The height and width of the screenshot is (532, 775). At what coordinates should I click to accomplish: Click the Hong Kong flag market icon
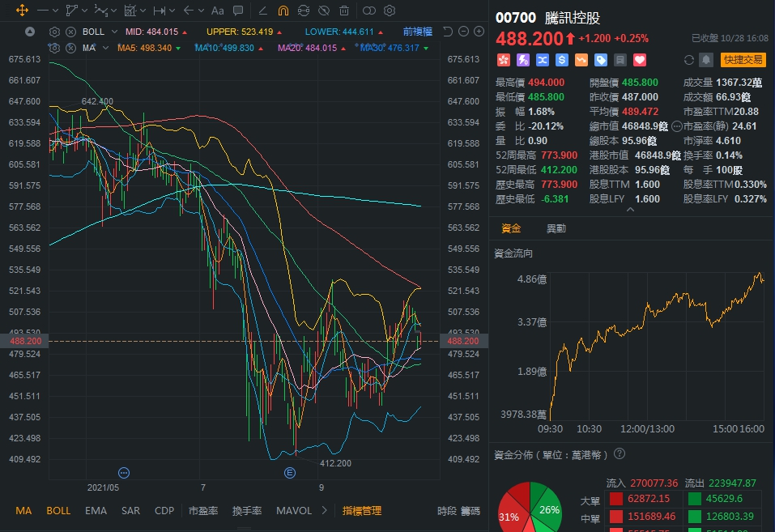tap(503, 60)
